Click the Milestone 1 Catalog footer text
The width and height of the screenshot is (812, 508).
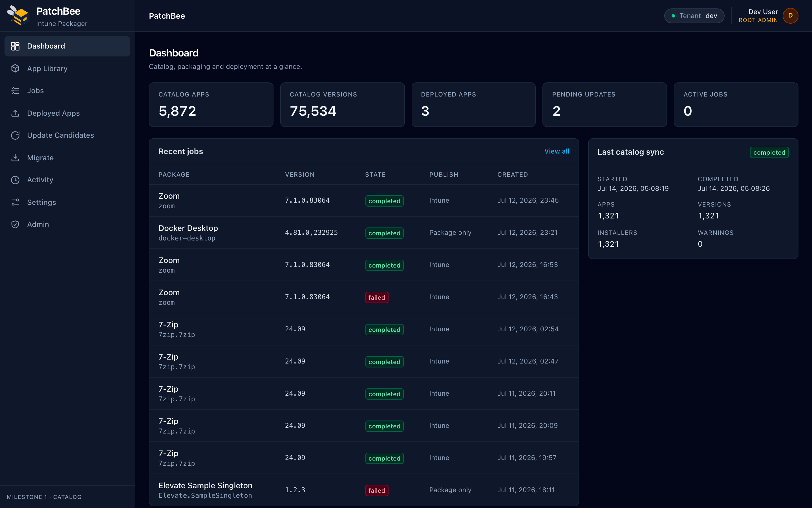point(44,497)
